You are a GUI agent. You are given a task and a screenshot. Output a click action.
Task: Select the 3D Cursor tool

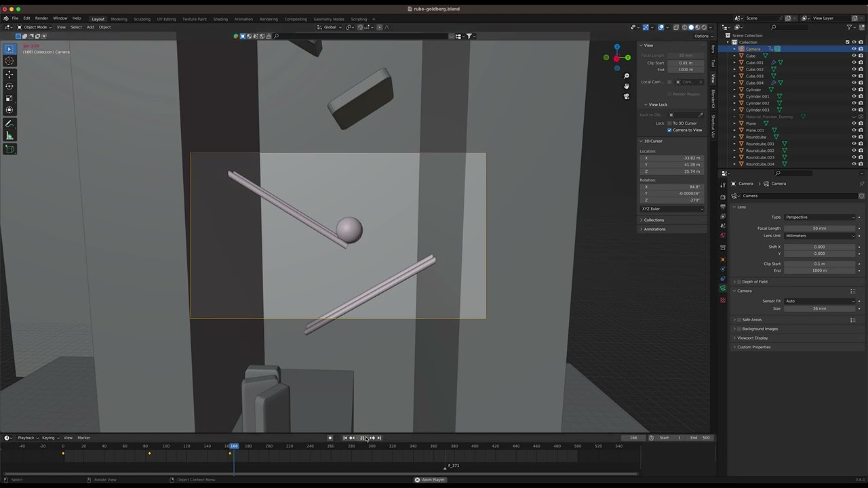tap(9, 61)
